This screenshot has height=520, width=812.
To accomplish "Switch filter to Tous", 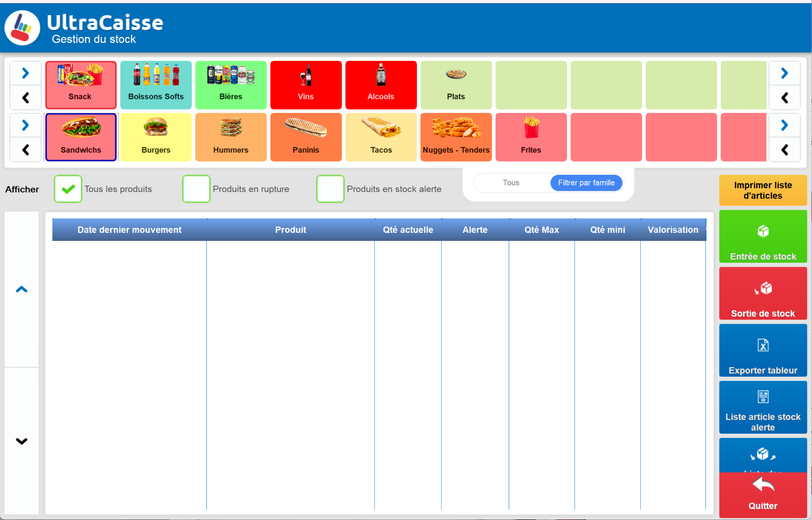I will pyautogui.click(x=511, y=183).
